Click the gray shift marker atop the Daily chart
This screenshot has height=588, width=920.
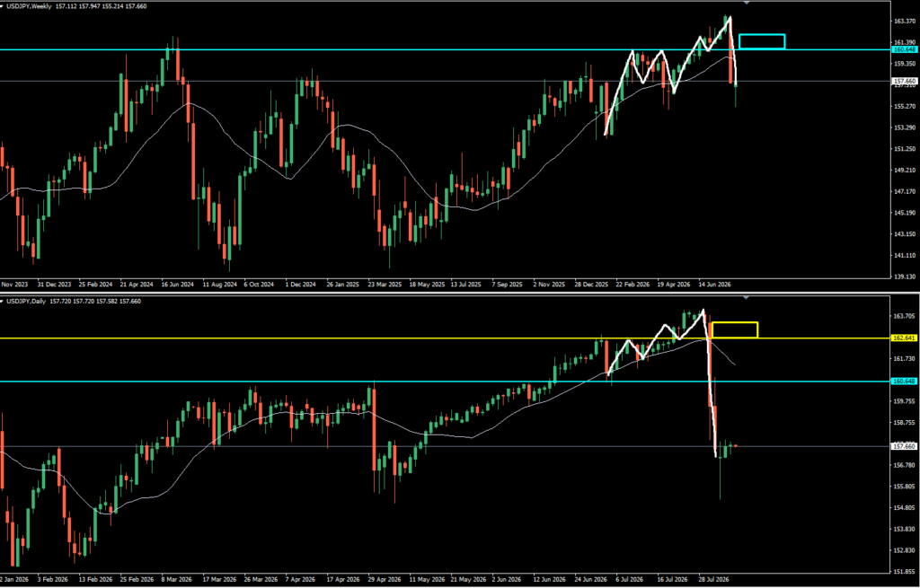click(747, 298)
